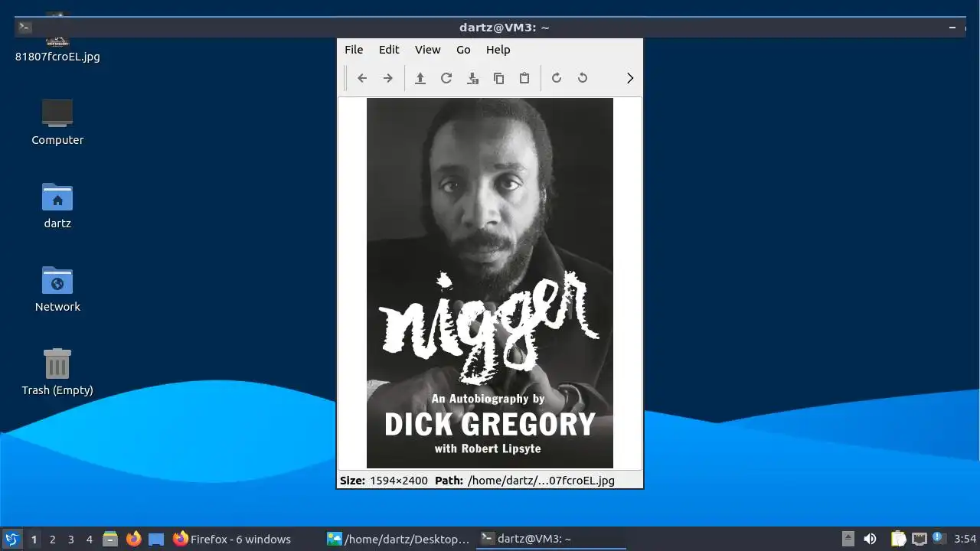
Task: Click the show desktop icon in taskbar
Action: (156, 540)
